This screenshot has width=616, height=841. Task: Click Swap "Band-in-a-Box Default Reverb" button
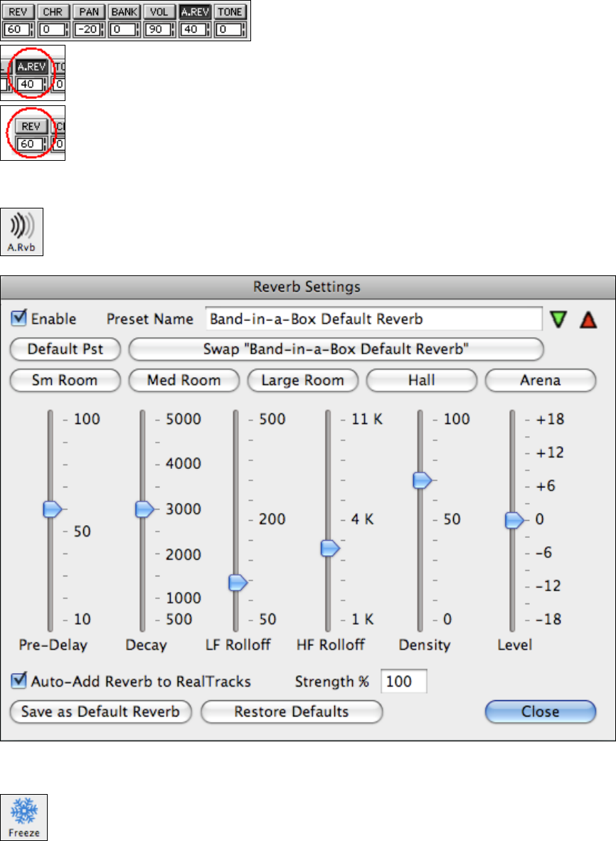pos(336,349)
